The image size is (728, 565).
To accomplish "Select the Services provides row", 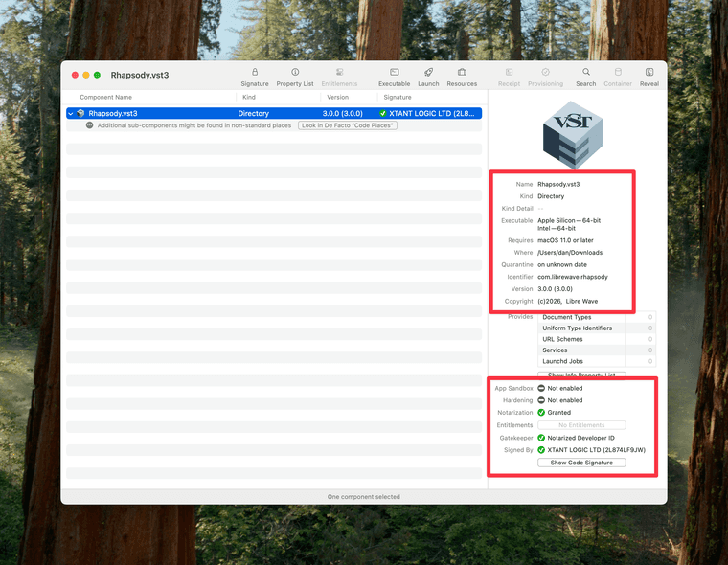I will (597, 350).
